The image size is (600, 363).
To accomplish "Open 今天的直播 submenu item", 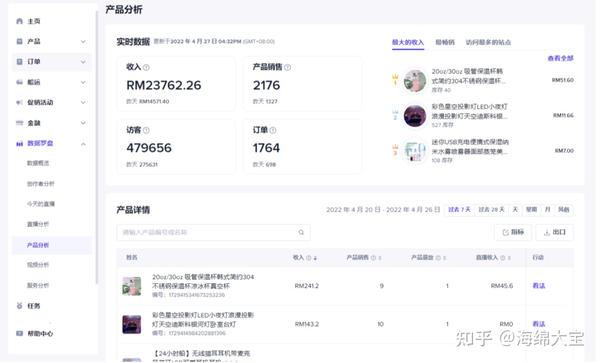I will [x=41, y=204].
